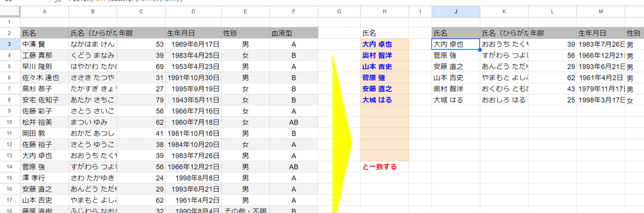Click blue 山本 吉史 in column H

coord(385,66)
